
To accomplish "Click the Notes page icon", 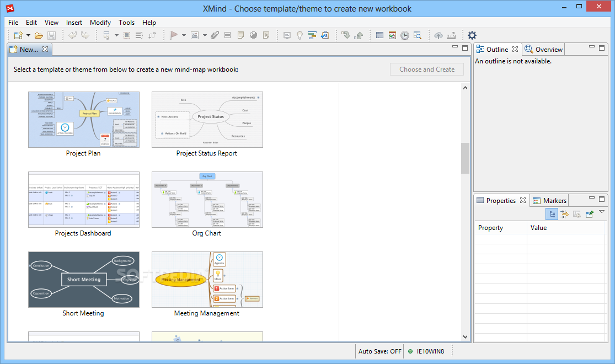I will click(240, 35).
